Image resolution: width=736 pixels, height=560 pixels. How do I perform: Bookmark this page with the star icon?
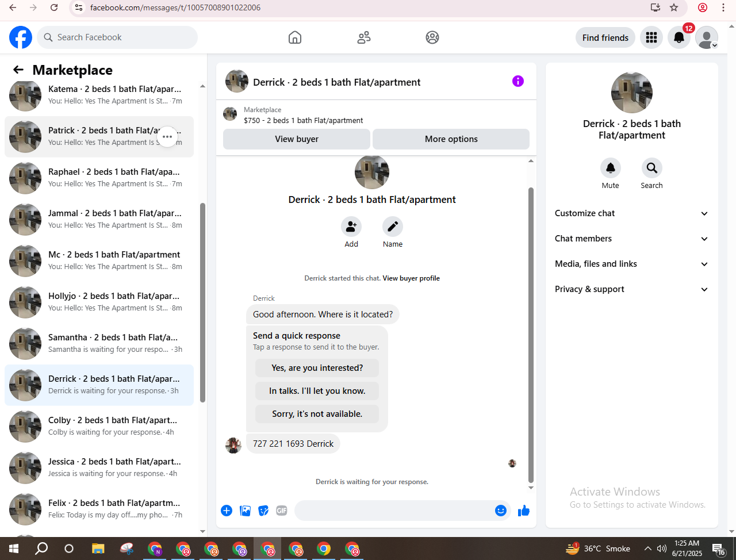click(x=674, y=7)
